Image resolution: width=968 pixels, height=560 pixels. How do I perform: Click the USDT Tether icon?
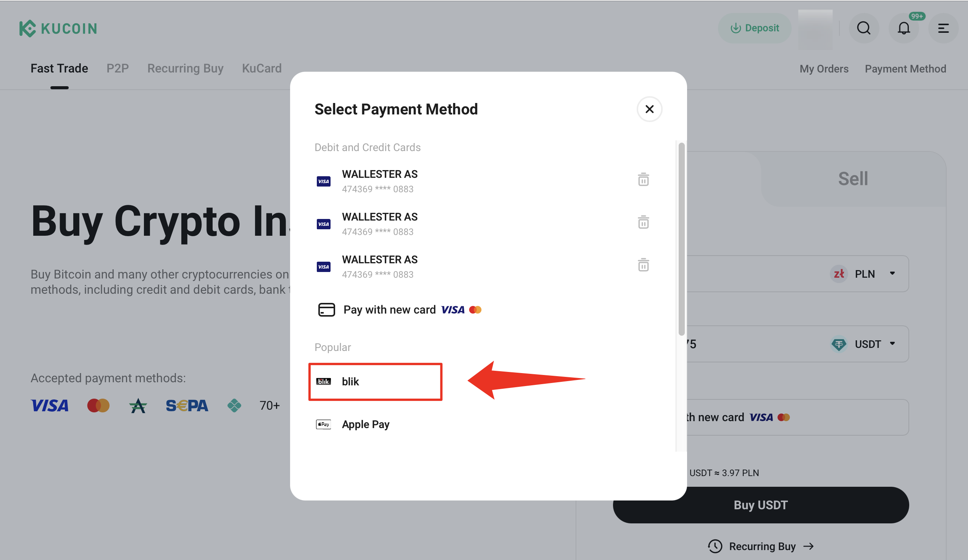coord(839,344)
